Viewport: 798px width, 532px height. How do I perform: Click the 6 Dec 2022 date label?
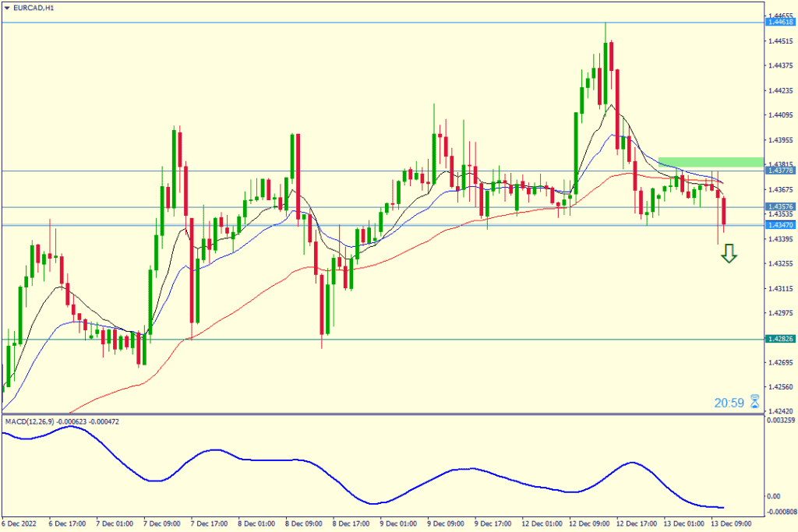click(x=19, y=523)
